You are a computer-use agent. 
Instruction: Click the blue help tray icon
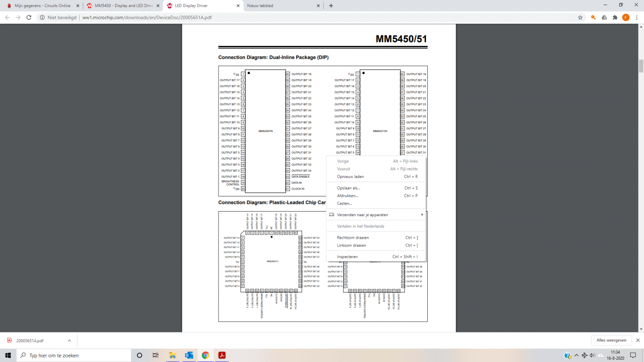568,356
